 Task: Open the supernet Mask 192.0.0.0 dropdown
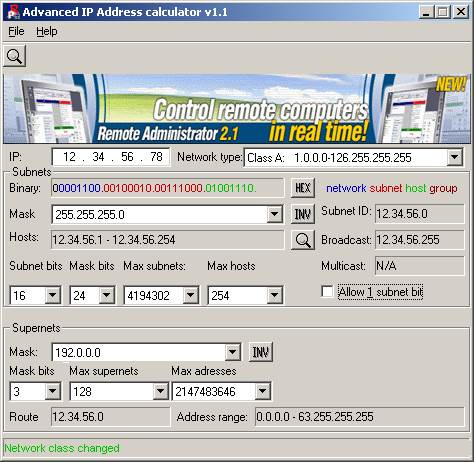click(x=233, y=352)
